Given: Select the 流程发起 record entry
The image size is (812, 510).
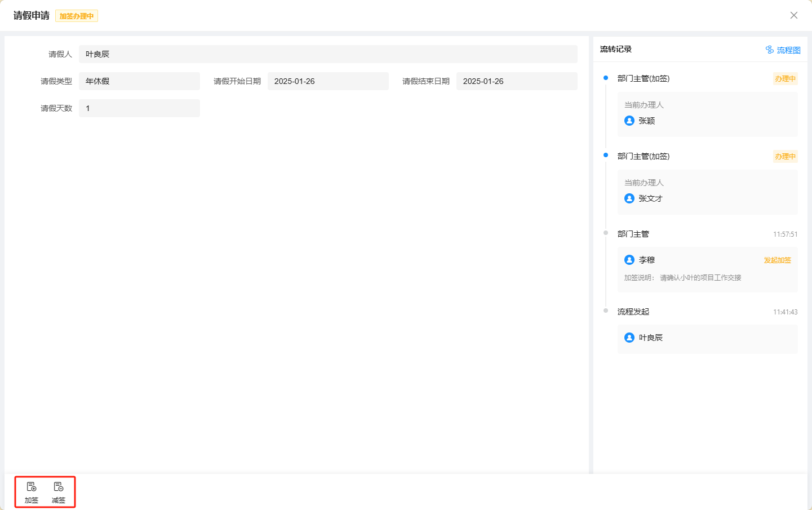Looking at the screenshot, I should pos(633,312).
